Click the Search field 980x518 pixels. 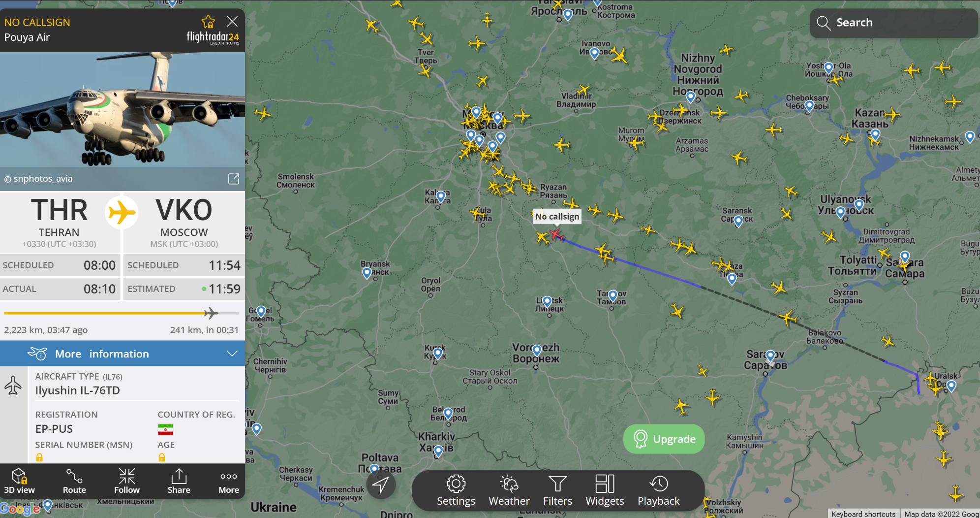(x=893, y=23)
